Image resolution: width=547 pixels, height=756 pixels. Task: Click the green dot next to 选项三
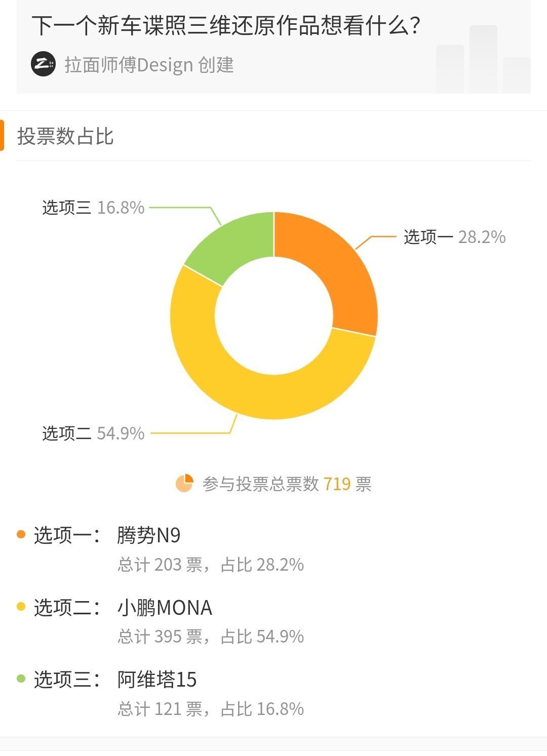(x=21, y=679)
